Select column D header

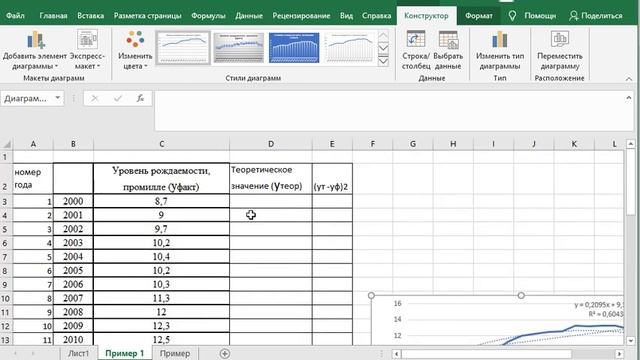[x=271, y=144]
